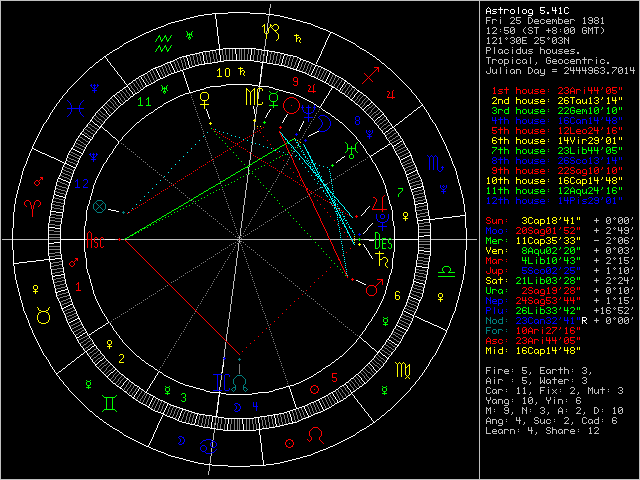Click the '4th house: 16Can14'48"' row
Screen dimensions: 640x480
point(557,120)
